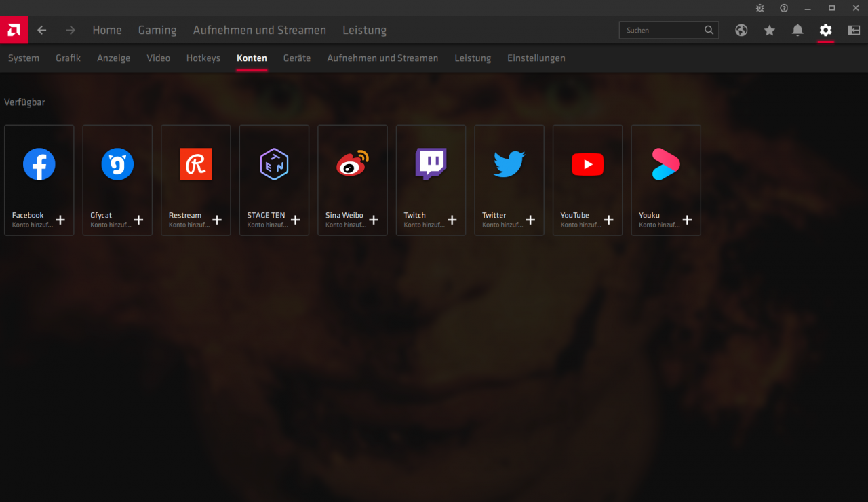Go back with the left arrow
This screenshot has height=502, width=868.
[x=42, y=30]
